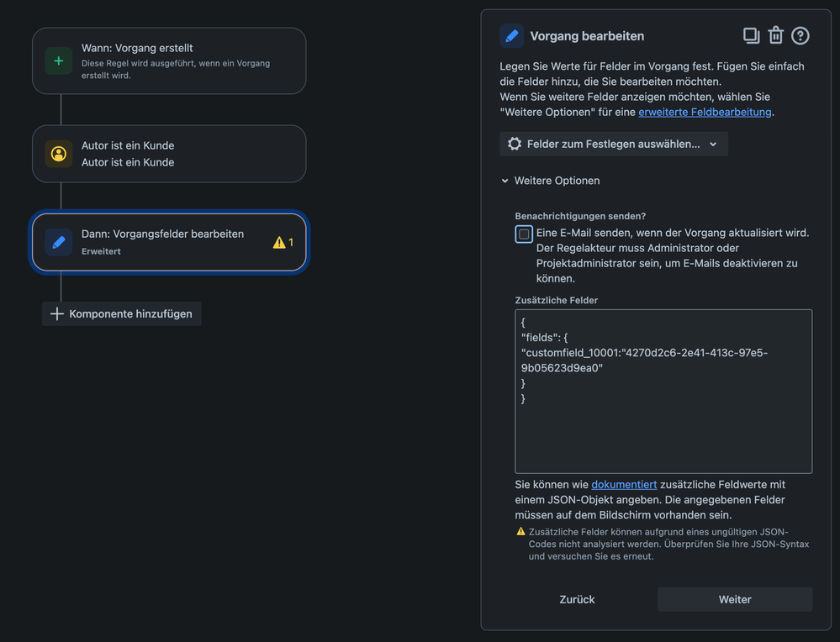
Task: Select the Autor ist ein Kunde condition
Action: pos(169,154)
